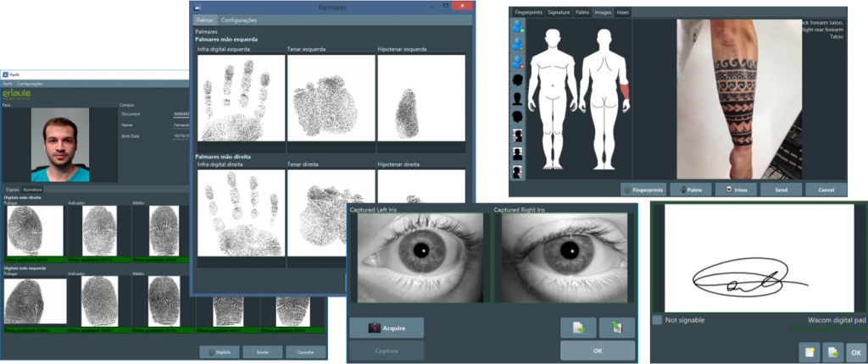
Task: Open Irises capture button with eye icon
Action: (x=735, y=190)
